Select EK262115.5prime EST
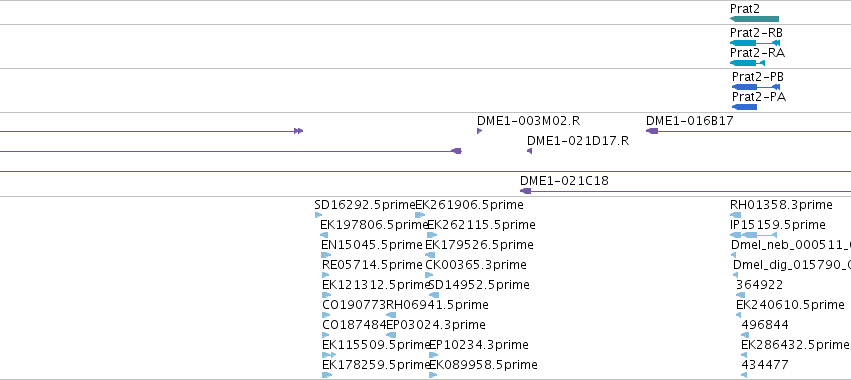 tap(432, 235)
